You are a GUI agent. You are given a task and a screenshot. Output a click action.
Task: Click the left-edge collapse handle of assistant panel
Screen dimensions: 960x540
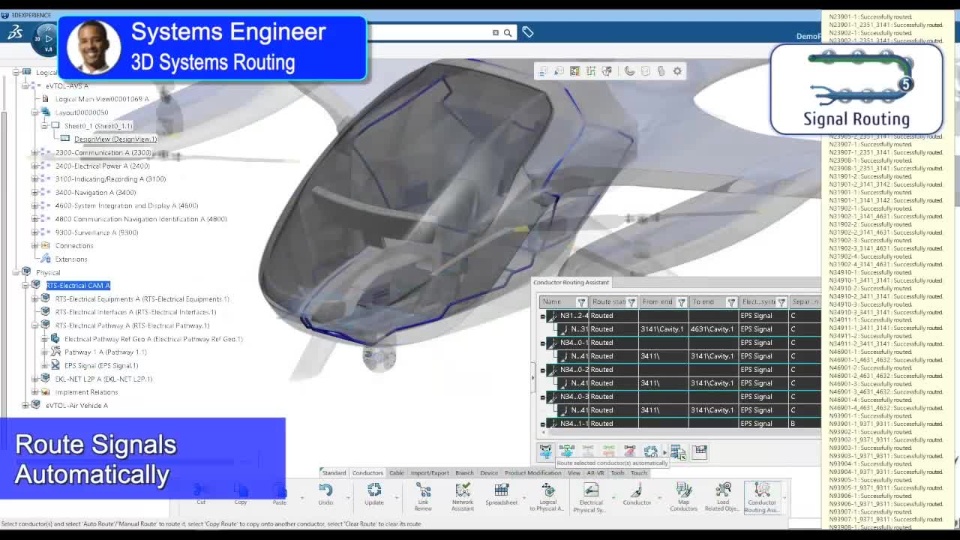click(533, 377)
